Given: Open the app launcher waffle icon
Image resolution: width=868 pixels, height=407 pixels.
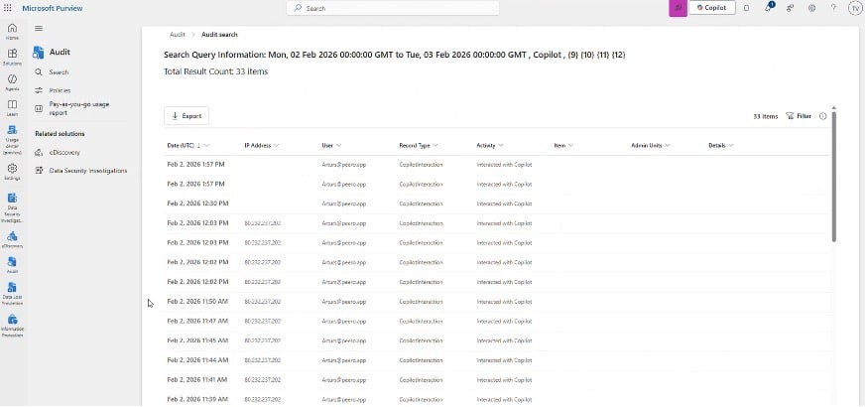Looking at the screenshot, I should (9, 7).
